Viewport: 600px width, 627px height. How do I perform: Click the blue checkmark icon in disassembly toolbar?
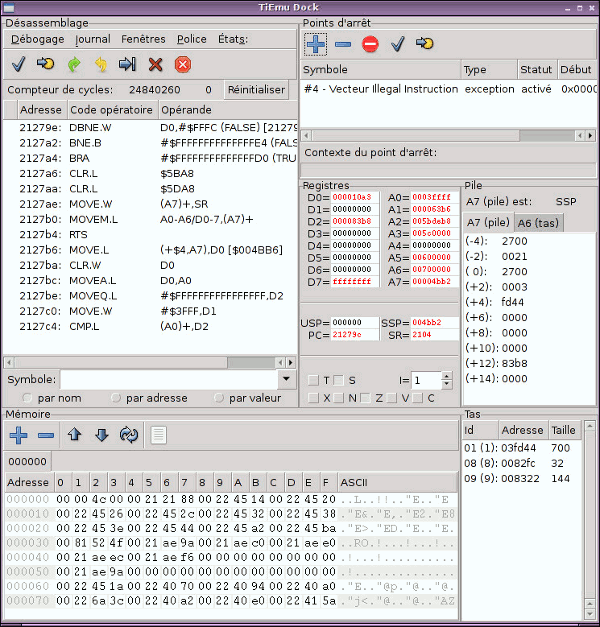18,64
